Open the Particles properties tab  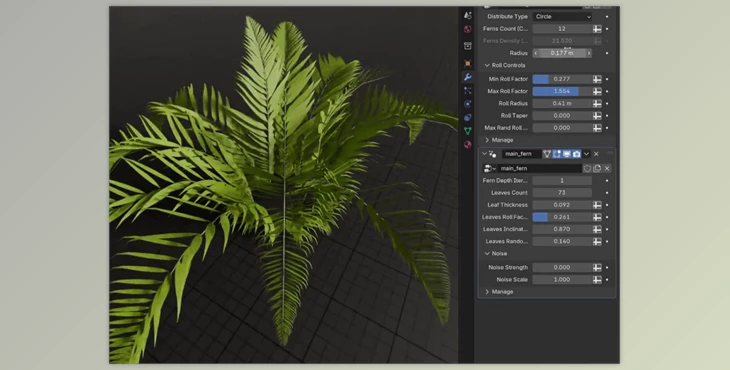click(468, 90)
